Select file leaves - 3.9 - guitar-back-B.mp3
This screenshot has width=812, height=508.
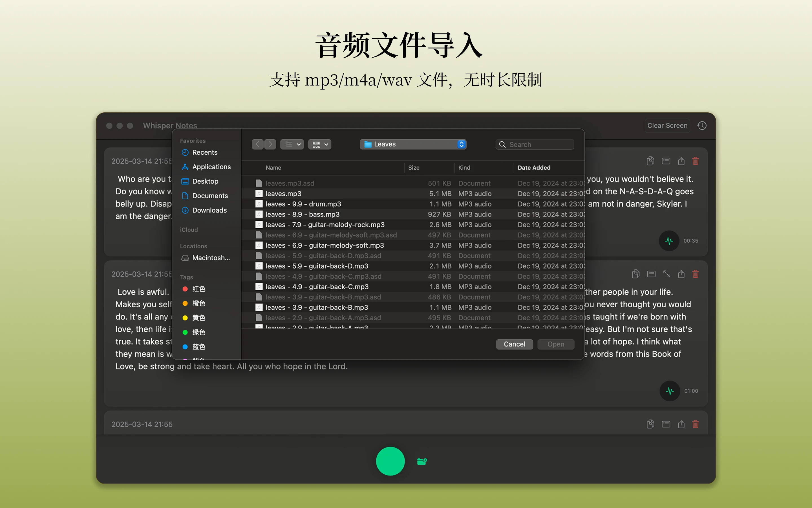click(x=413, y=307)
